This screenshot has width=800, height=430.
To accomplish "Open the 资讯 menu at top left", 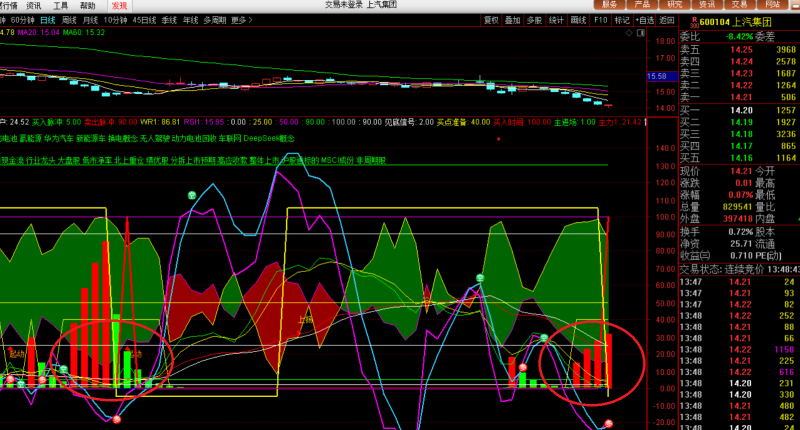I will pyautogui.click(x=34, y=6).
